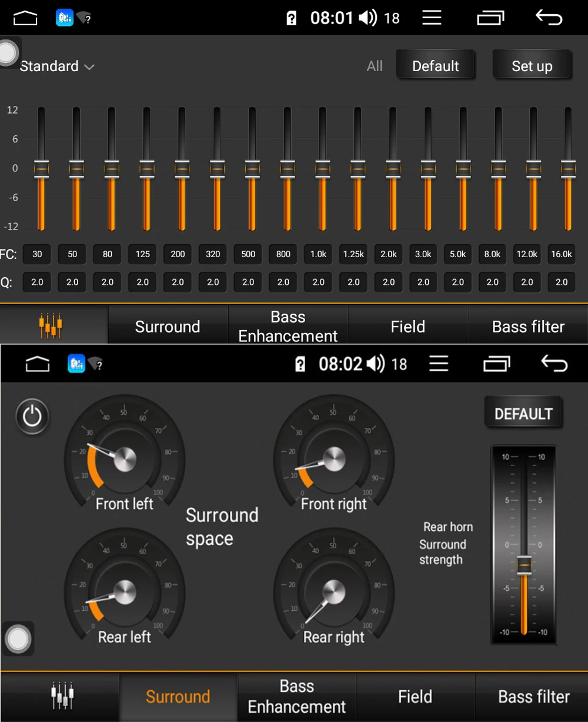Image resolution: width=588 pixels, height=722 pixels.
Task: Click the 5.0k band slider handle
Action: [463, 169]
